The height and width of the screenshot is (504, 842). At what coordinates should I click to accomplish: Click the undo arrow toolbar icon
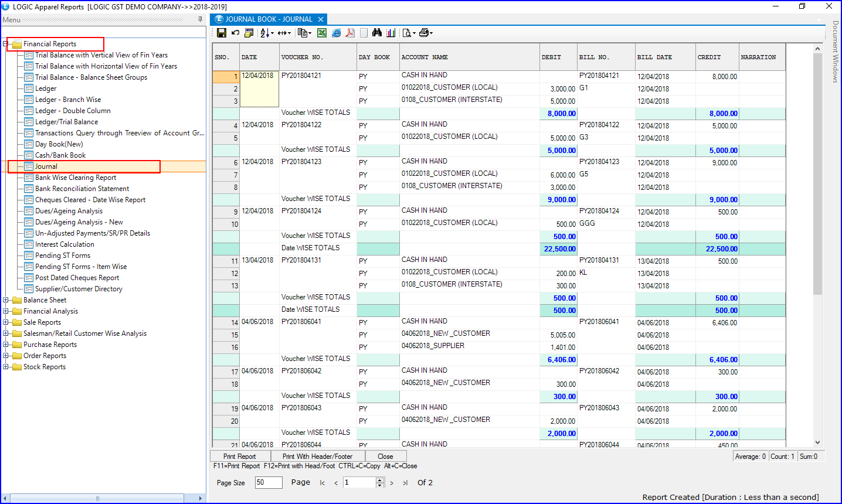235,33
